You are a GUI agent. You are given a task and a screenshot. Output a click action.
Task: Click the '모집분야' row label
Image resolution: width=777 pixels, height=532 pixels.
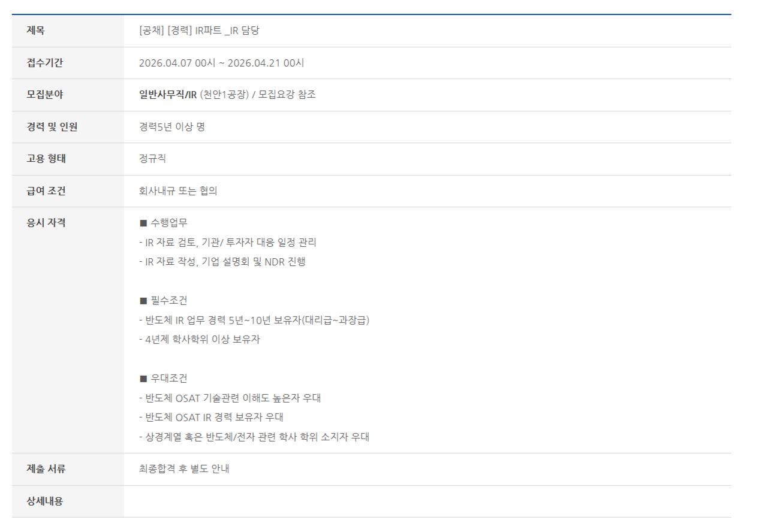coord(44,95)
